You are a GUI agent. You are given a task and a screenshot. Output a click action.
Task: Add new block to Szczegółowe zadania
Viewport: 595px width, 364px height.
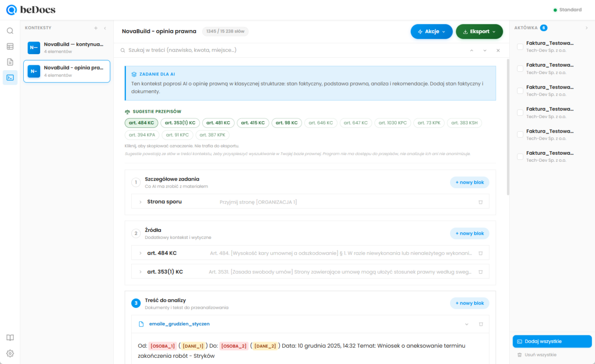[x=469, y=182]
